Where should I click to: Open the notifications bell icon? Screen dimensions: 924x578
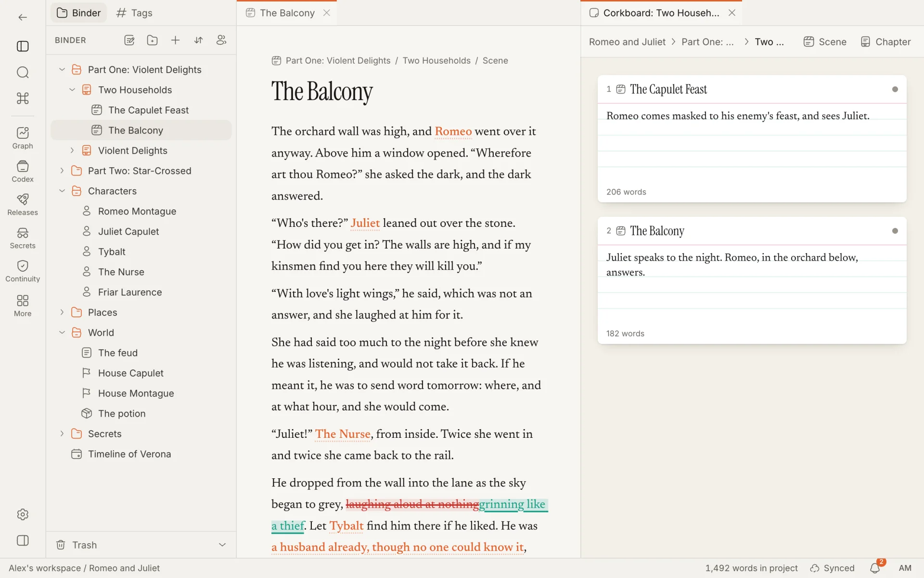(x=875, y=568)
